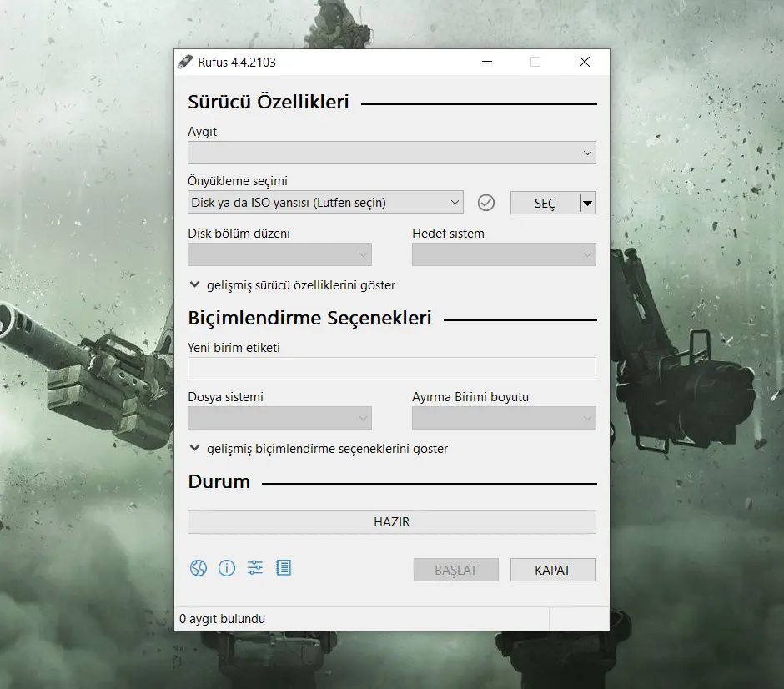
Task: Open the Önyükleme seçimi dropdown
Action: click(x=325, y=203)
